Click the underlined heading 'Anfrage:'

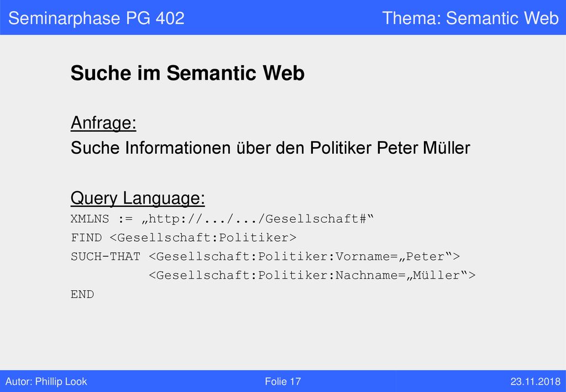point(103,123)
